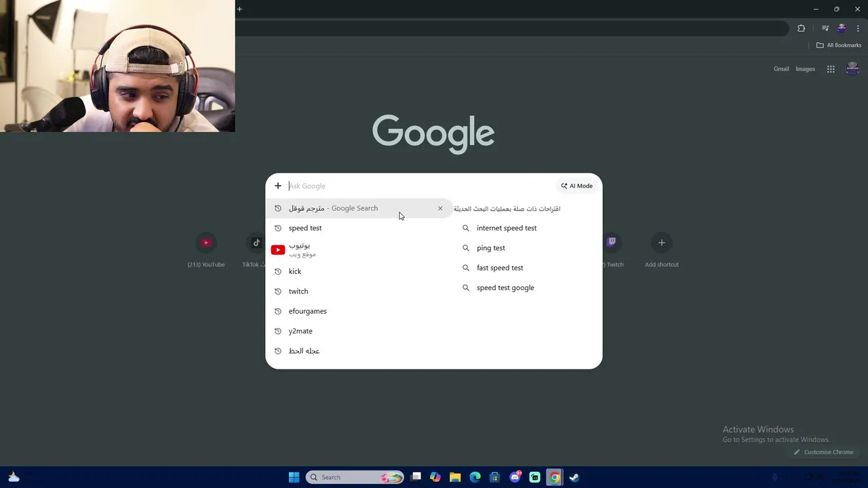The height and width of the screenshot is (488, 868).
Task: Click history clock icon beside y2mate
Action: pyautogui.click(x=278, y=331)
